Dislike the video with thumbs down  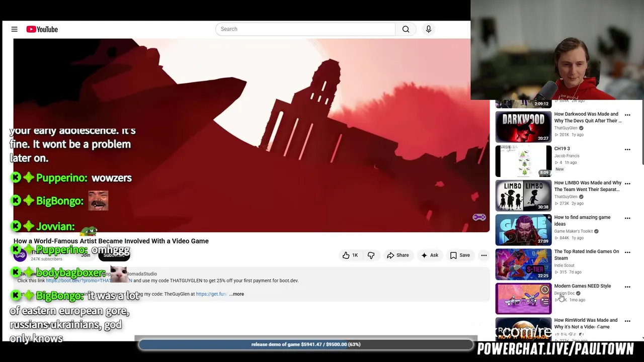point(371,255)
